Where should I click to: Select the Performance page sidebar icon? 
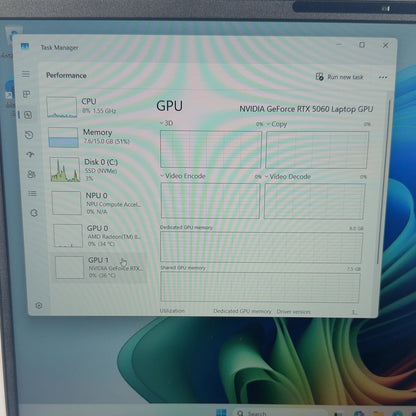coord(28,115)
